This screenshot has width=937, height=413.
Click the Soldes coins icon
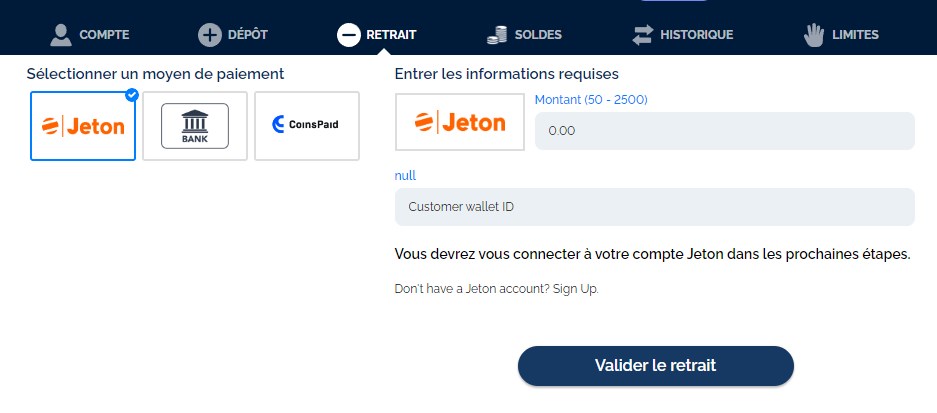pyautogui.click(x=498, y=35)
